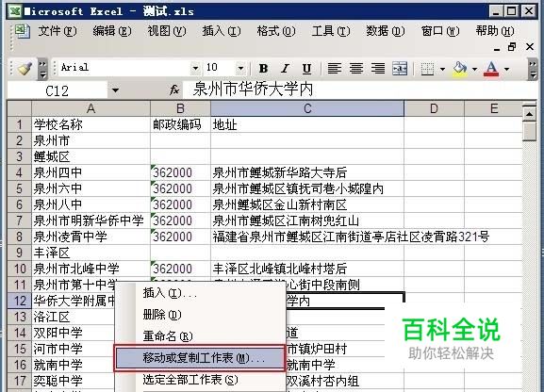Open the 视图(V) menu
Image resolution: width=544 pixels, height=392 pixels.
[167, 31]
